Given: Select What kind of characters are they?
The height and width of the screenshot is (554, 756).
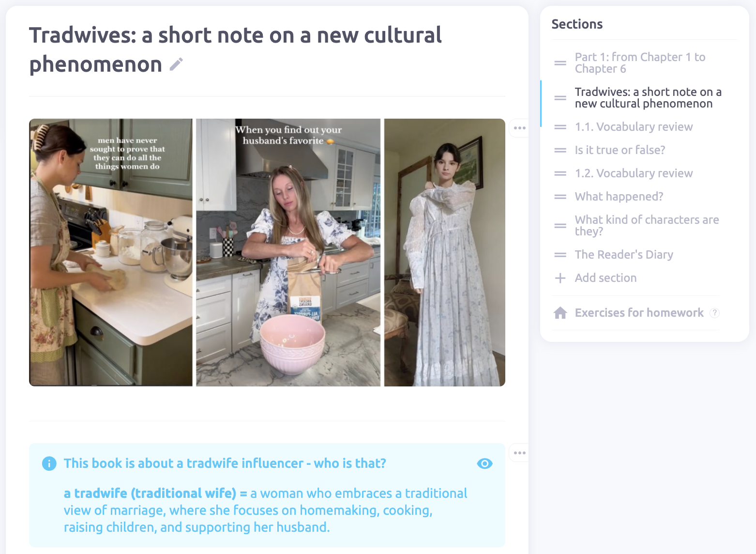Looking at the screenshot, I should (647, 226).
